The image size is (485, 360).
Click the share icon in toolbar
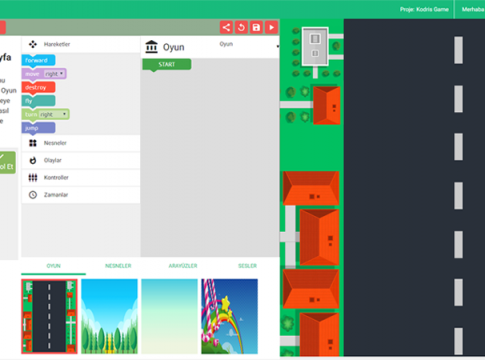click(226, 27)
